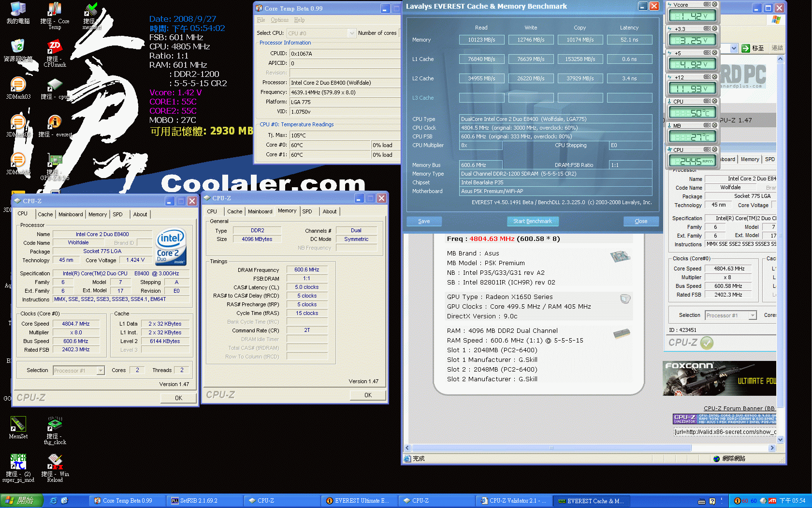Click the Foxconn advertisement banner

click(719, 378)
